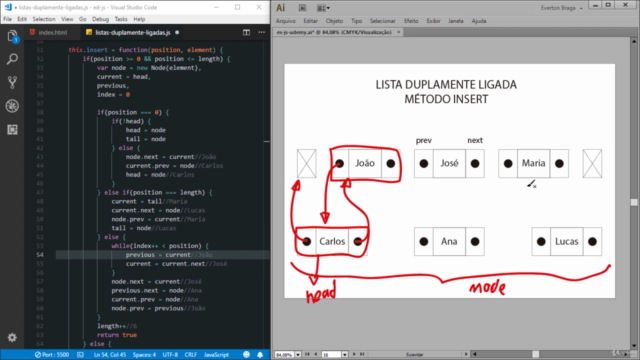Screen dimensions: 640x360
Task: Open Efeito menu in Illustrator
Action: (x=411, y=21)
